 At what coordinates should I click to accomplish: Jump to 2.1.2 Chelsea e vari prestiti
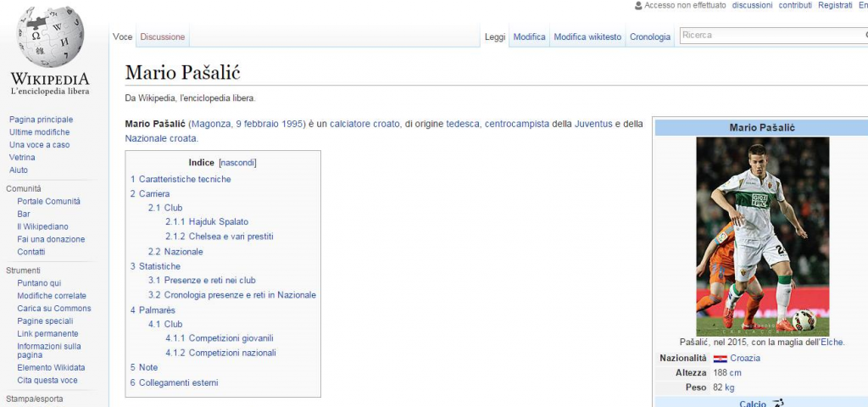[220, 237]
